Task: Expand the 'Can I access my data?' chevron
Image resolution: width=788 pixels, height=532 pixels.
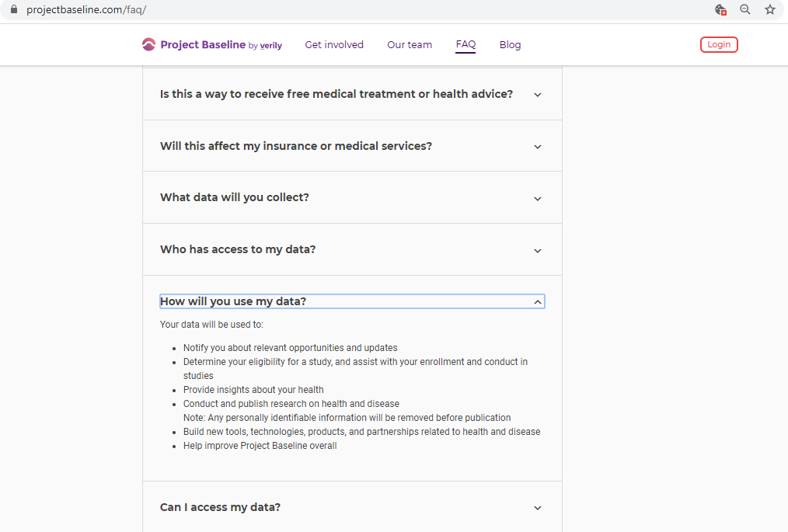Action: (537, 508)
